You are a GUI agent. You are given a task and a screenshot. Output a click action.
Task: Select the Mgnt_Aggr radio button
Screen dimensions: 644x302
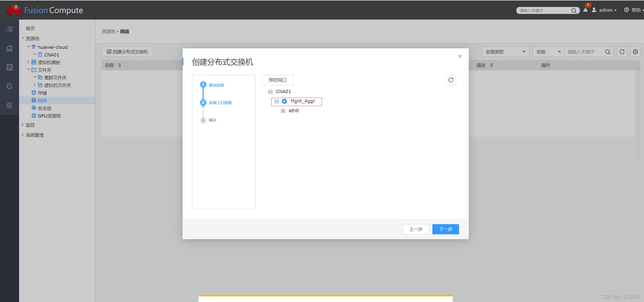(284, 101)
